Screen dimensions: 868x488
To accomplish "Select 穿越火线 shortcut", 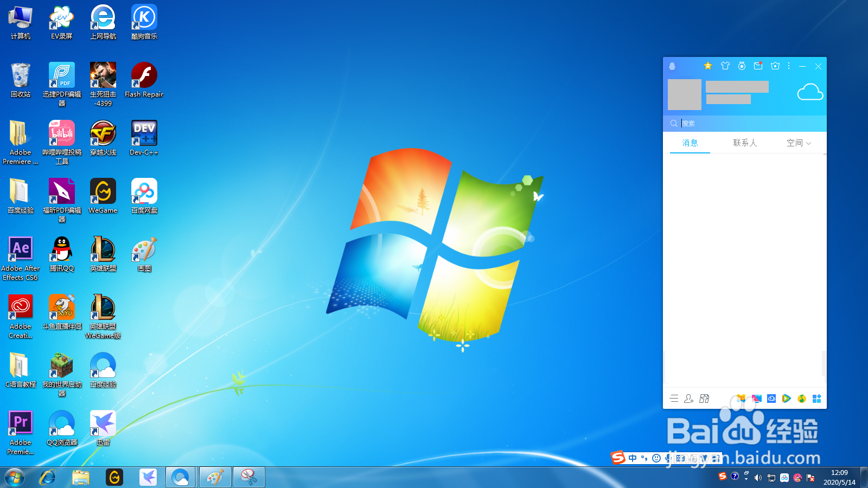I will (103, 138).
